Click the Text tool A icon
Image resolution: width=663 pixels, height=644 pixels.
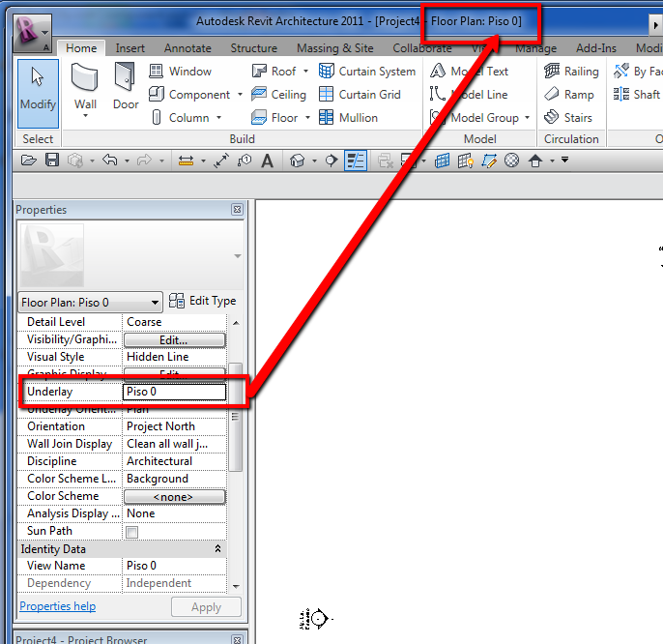267,161
